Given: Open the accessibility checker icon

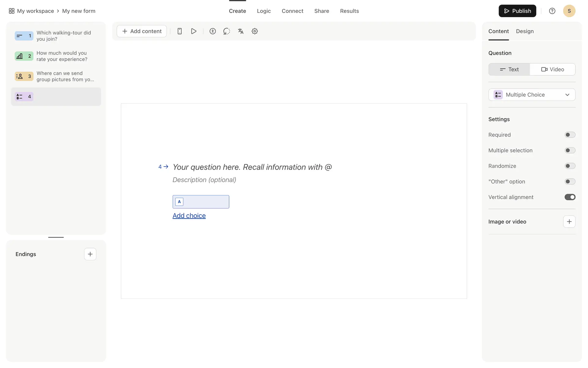Looking at the screenshot, I should click(x=213, y=31).
